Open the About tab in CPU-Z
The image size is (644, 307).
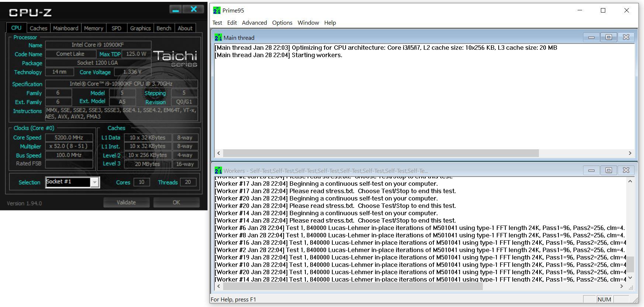pos(185,28)
